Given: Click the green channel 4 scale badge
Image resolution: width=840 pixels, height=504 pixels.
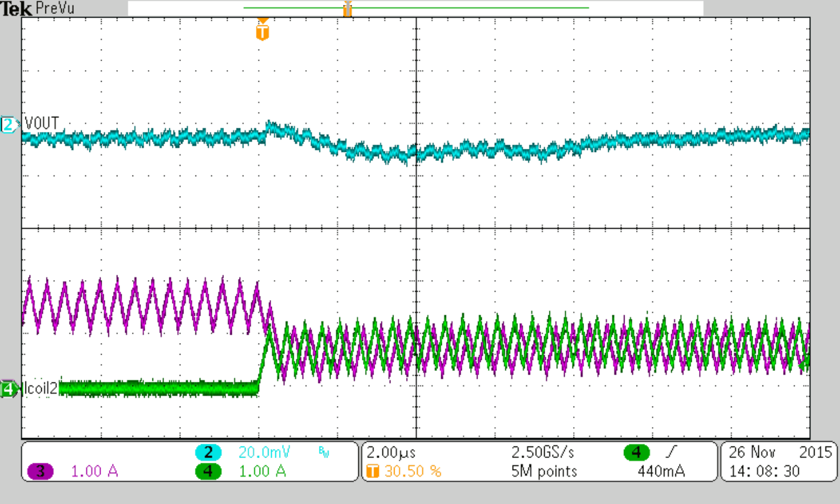Looking at the screenshot, I should (208, 471).
